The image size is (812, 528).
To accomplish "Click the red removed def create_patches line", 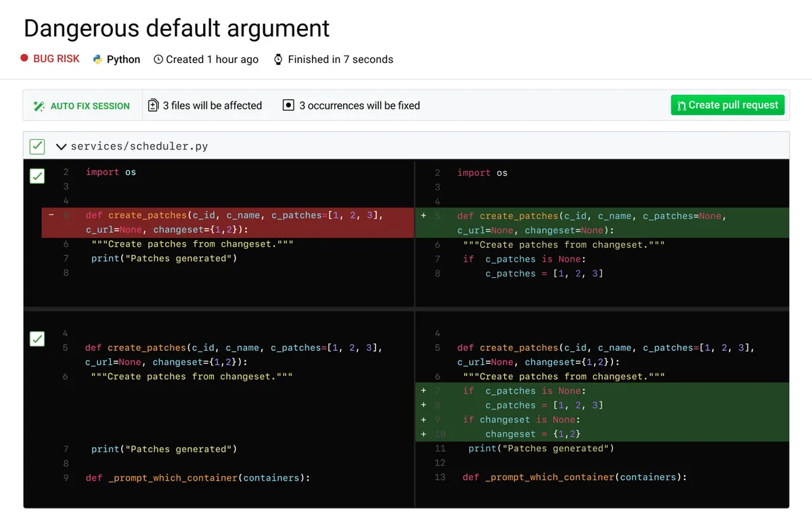I will [228, 222].
